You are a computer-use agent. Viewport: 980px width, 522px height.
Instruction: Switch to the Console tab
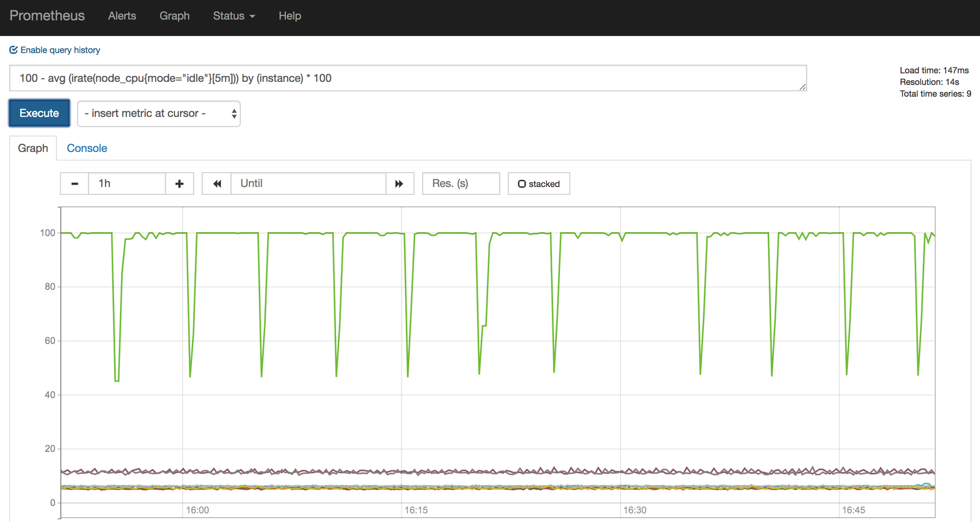[87, 148]
